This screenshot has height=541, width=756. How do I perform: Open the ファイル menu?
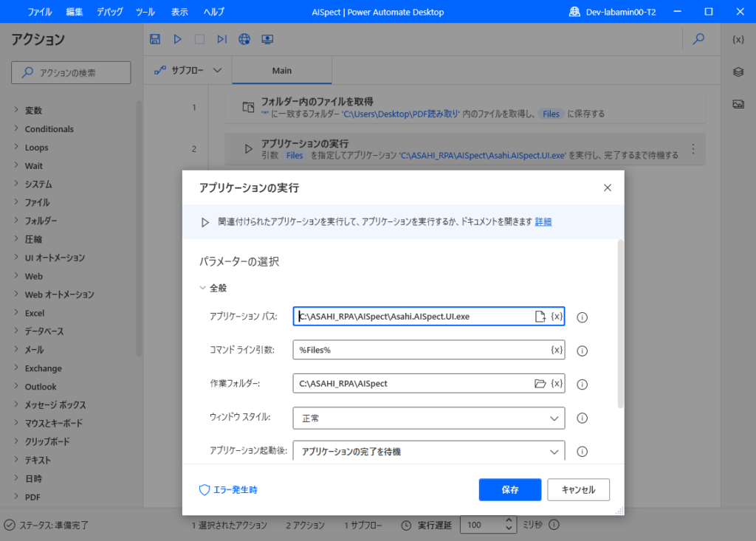coord(40,12)
